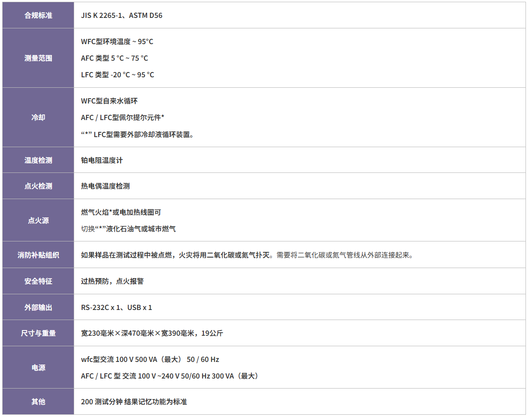
Task: Click the 测量范围 row header
Action: pyautogui.click(x=38, y=58)
